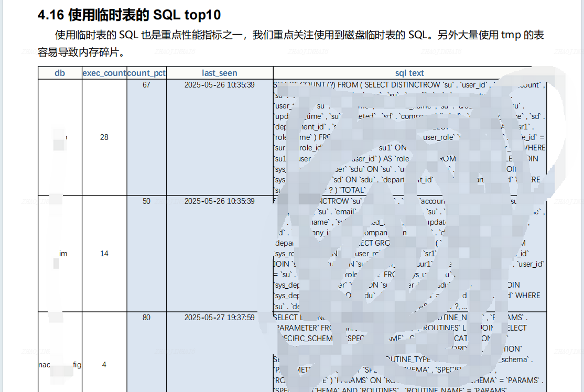
Task: Click the exec_count cell showing 28
Action: pos(104,137)
